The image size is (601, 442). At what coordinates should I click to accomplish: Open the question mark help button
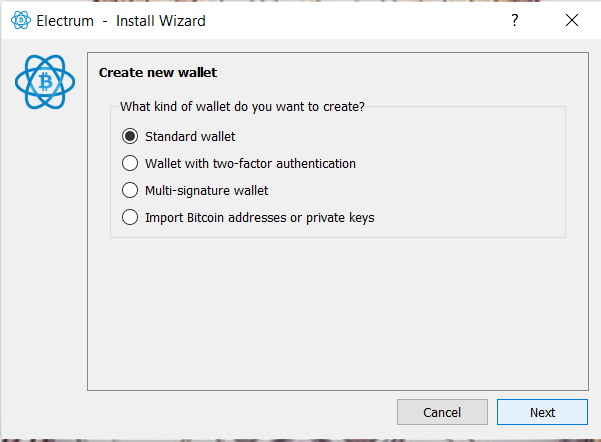(515, 20)
